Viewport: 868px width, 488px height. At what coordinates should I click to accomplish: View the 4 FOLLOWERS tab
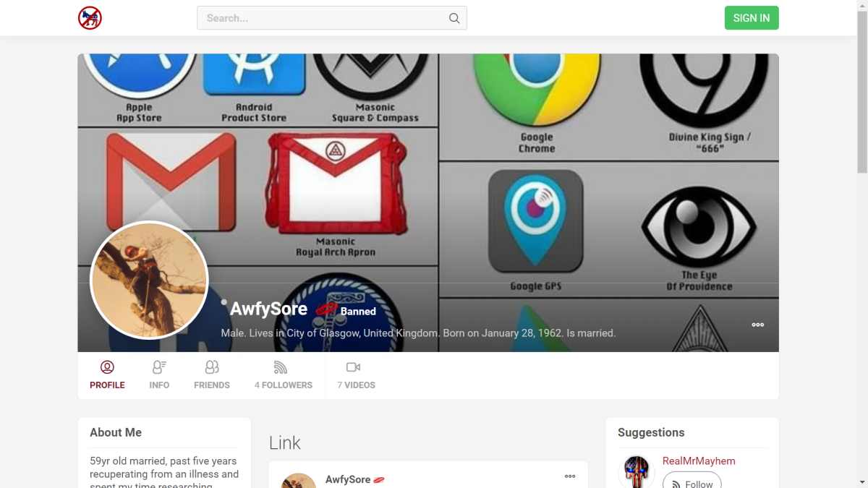coord(284,385)
